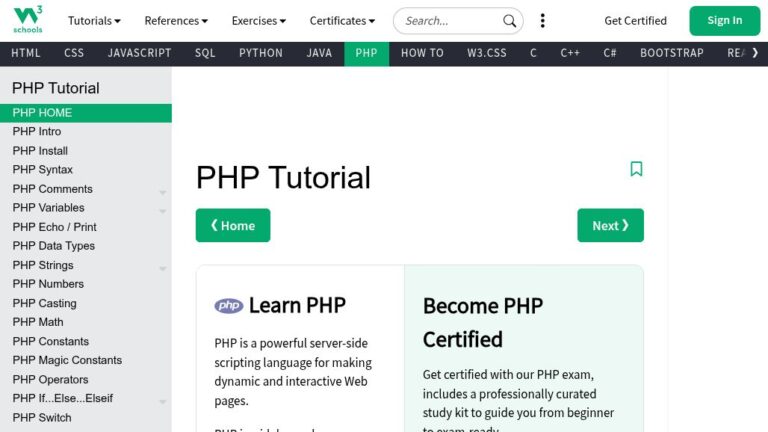Image resolution: width=768 pixels, height=432 pixels.
Task: Open the Certificates dropdown menu
Action: point(342,21)
